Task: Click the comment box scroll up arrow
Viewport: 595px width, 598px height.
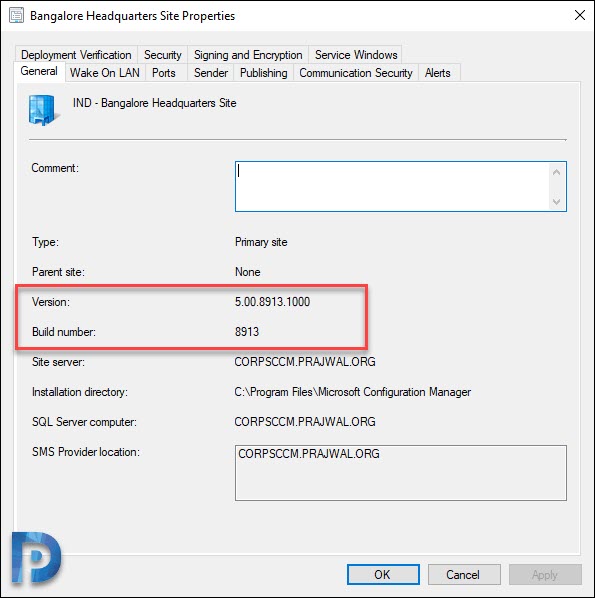Action: coord(556,172)
